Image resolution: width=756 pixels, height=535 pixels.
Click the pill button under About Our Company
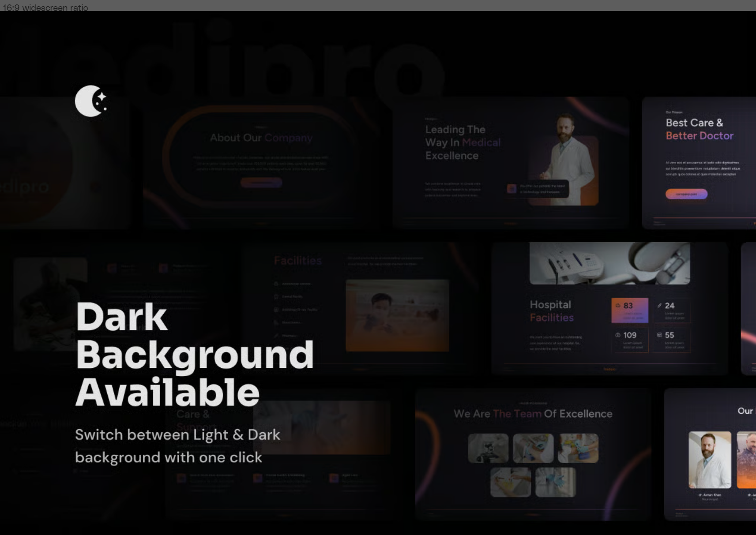pyautogui.click(x=261, y=183)
